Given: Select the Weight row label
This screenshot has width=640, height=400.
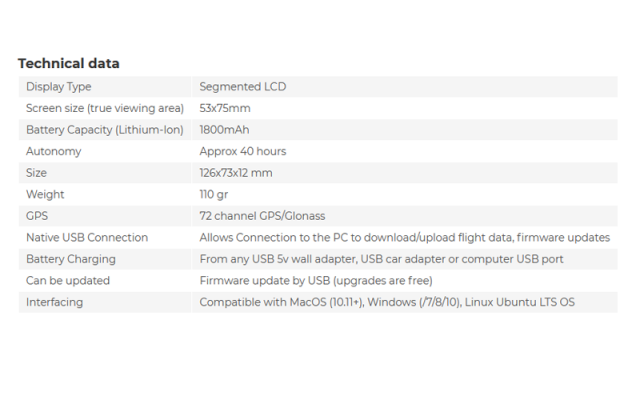Looking at the screenshot, I should pyautogui.click(x=45, y=194).
